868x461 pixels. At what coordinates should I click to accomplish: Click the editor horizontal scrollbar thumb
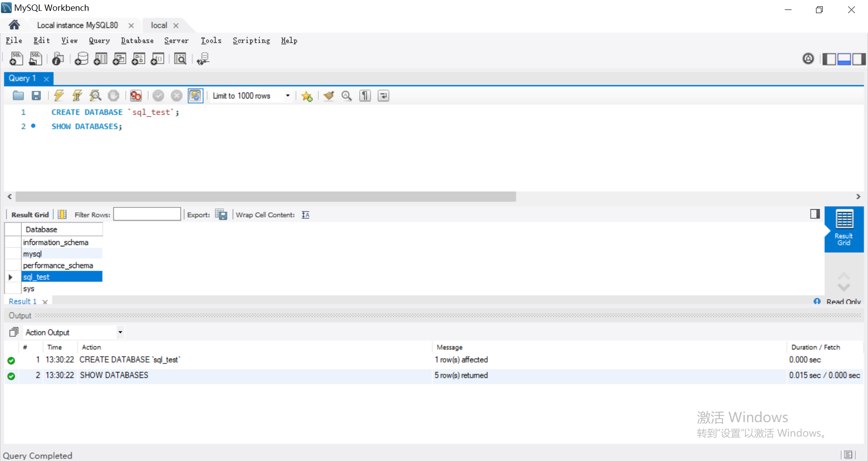265,197
